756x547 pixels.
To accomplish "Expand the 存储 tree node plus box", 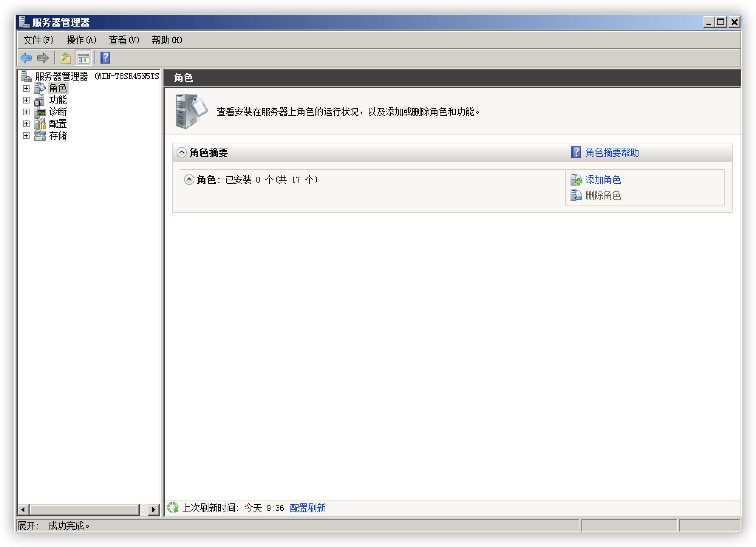I will coord(26,136).
